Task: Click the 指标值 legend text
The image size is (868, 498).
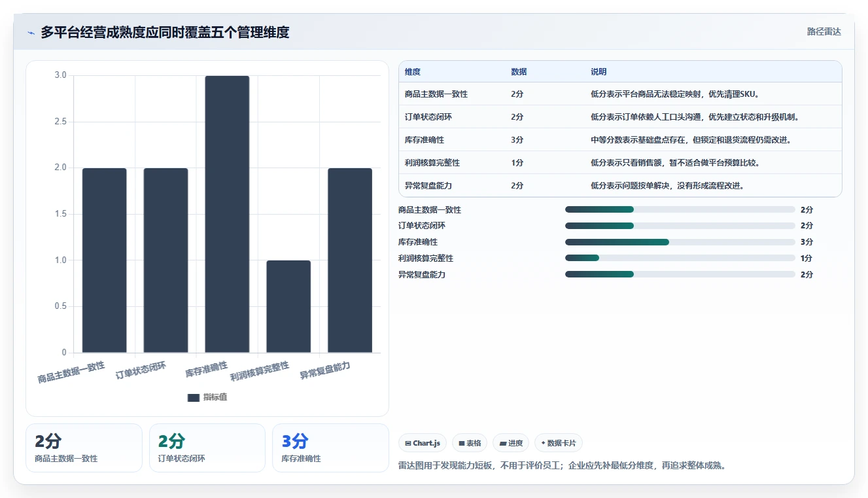Action: (x=215, y=397)
